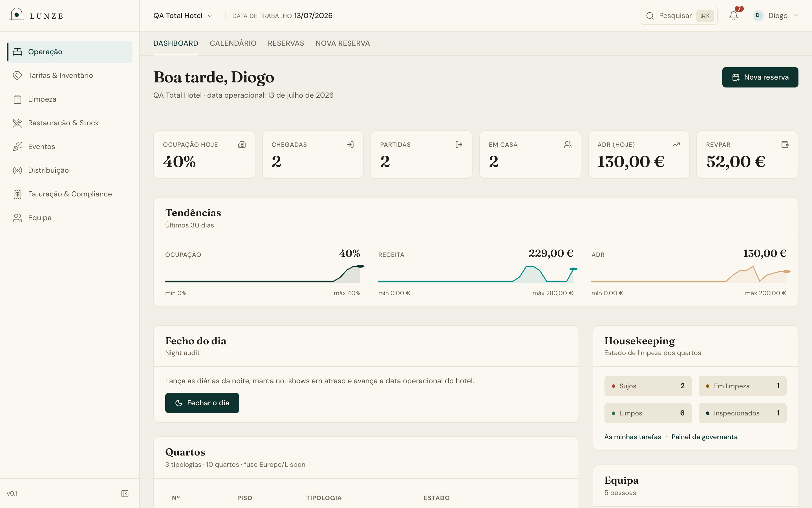Click the Sujos housekeeping tile
Viewport: 812px width, 508px height.
(648, 386)
